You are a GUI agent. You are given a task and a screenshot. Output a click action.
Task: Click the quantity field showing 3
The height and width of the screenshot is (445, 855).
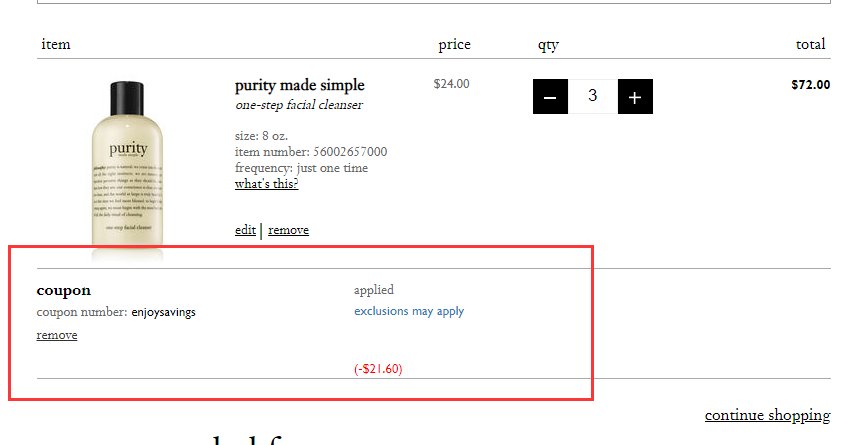593,97
